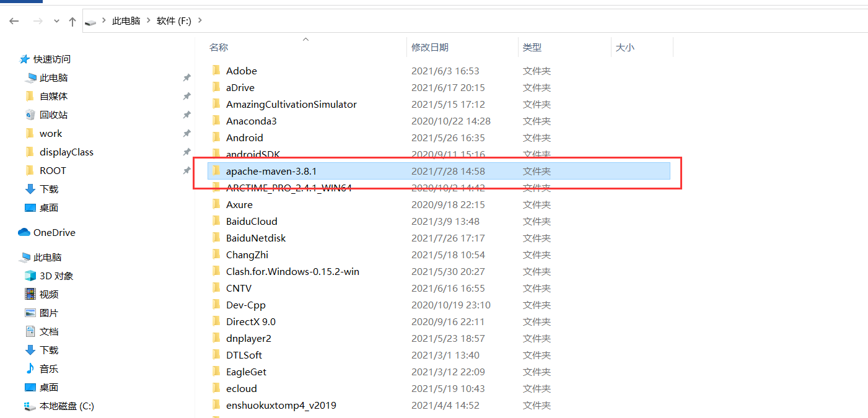Click the 3D 对象 cube icon
The height and width of the screenshot is (418, 868).
[30, 276]
